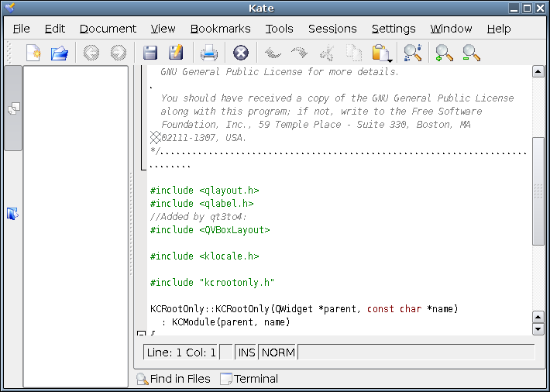Click the line '#include <klocale.h>'

click(205, 256)
